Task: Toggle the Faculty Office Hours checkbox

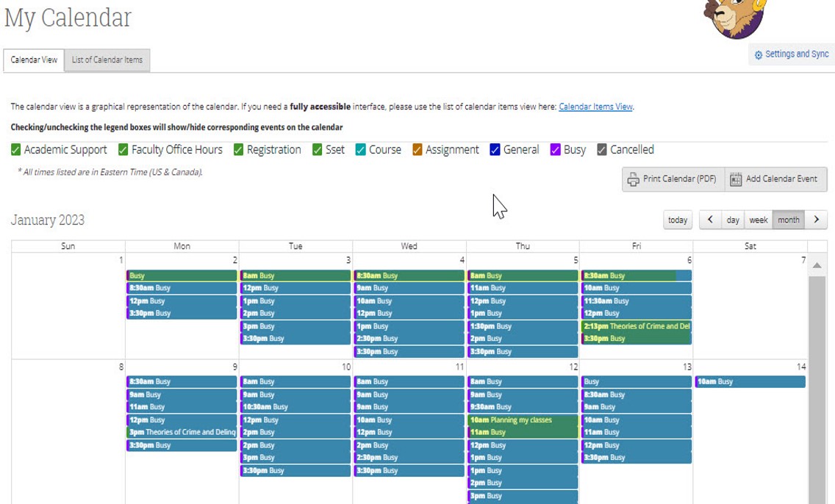Action: [x=123, y=150]
